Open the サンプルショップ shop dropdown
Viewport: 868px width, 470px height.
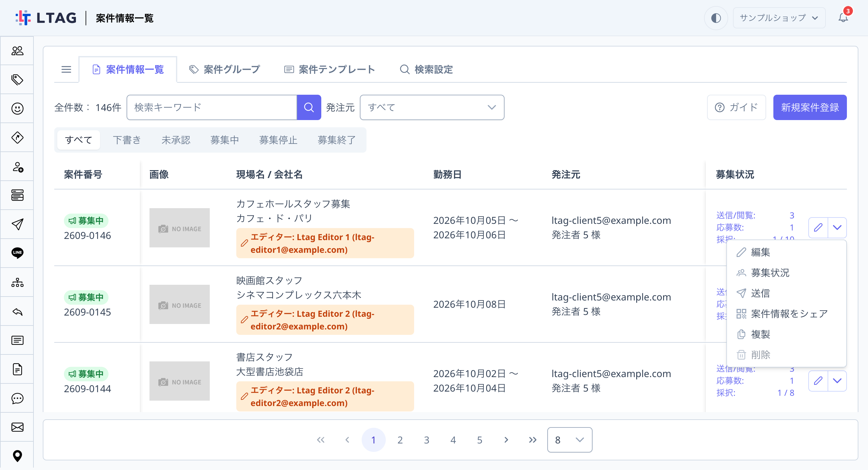[779, 18]
